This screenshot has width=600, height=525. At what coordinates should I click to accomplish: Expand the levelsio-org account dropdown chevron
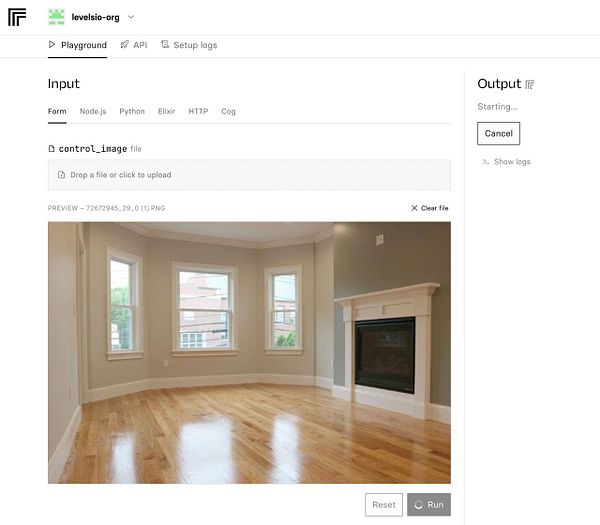[131, 17]
